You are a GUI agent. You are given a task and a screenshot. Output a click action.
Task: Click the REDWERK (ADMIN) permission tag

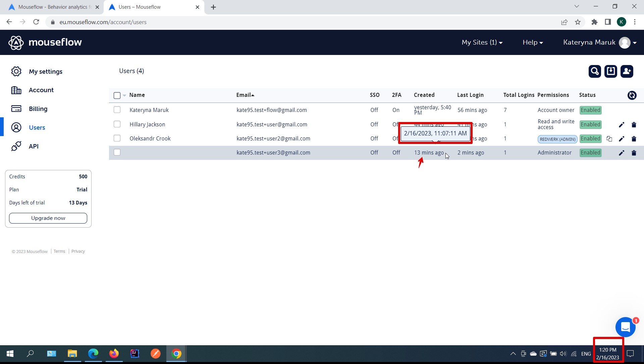coord(557,139)
